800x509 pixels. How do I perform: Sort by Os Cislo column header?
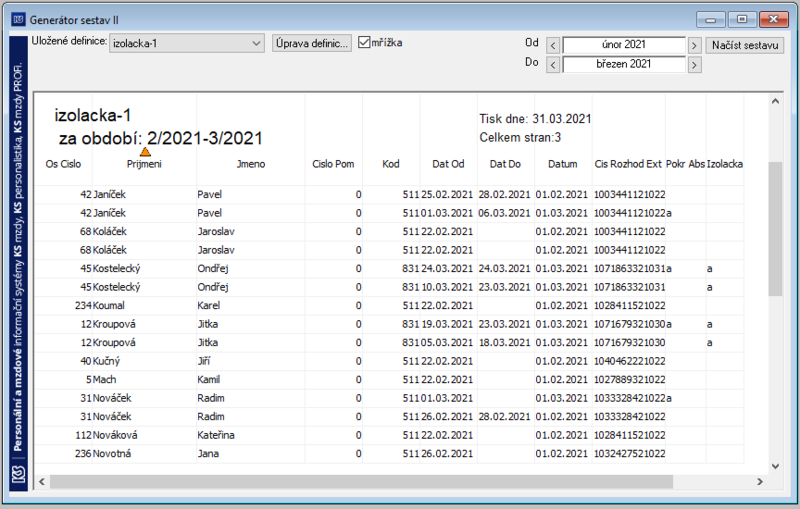point(63,164)
